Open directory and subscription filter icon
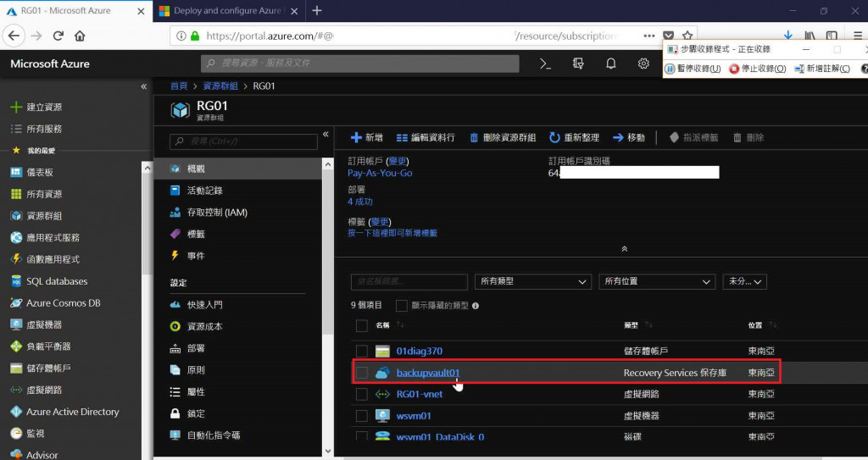Image resolution: width=868 pixels, height=460 pixels. click(578, 64)
